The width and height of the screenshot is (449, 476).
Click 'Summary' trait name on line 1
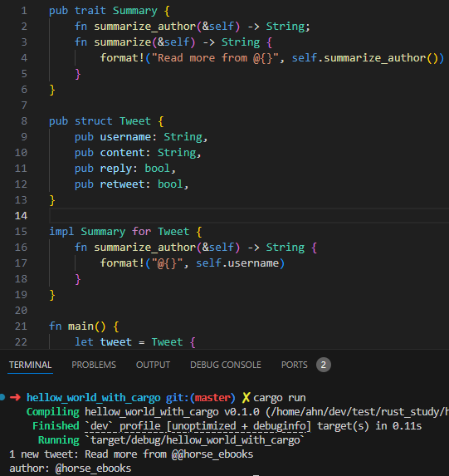pyautogui.click(x=135, y=11)
